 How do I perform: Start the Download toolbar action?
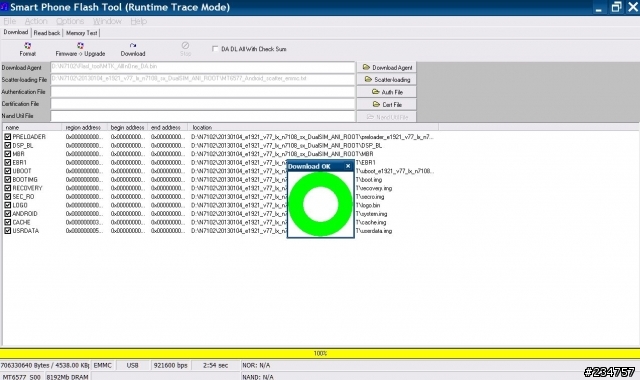(x=133, y=49)
